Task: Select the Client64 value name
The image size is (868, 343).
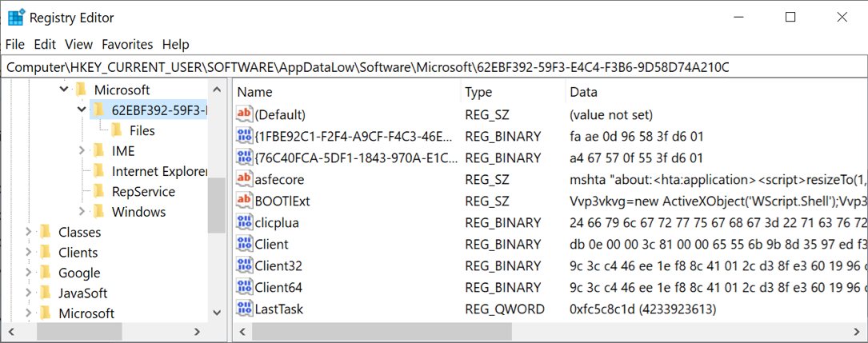Action: click(x=278, y=287)
